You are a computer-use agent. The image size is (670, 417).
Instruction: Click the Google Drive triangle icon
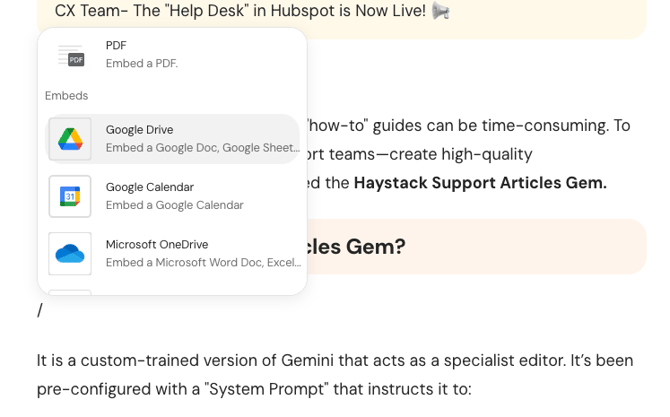70,139
